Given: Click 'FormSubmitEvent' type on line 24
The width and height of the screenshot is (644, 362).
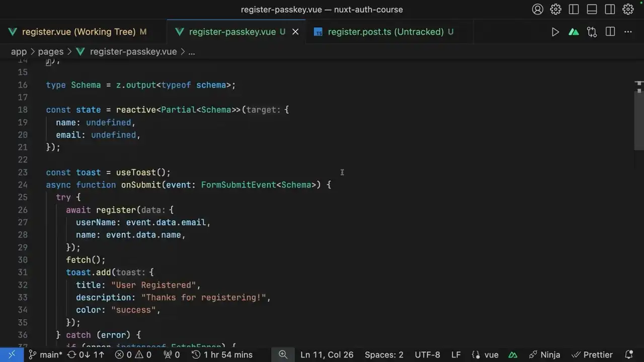Looking at the screenshot, I should 238,185.
